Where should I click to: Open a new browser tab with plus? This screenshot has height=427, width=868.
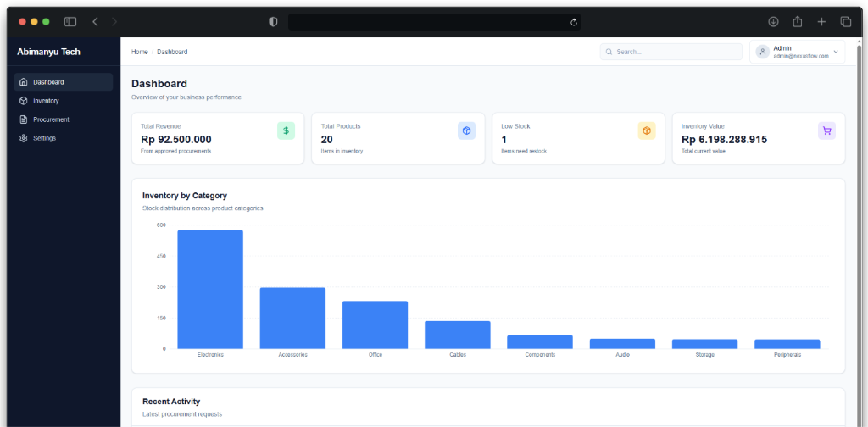(x=821, y=21)
